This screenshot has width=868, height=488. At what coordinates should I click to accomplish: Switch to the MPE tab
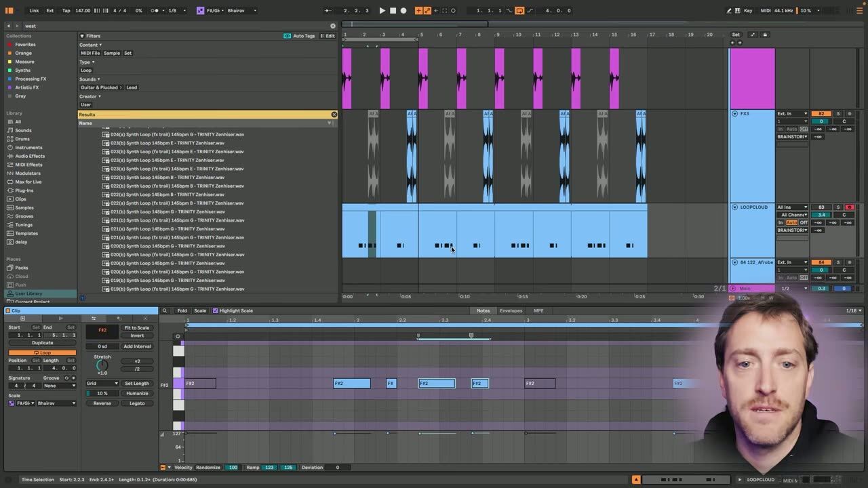[x=538, y=310]
